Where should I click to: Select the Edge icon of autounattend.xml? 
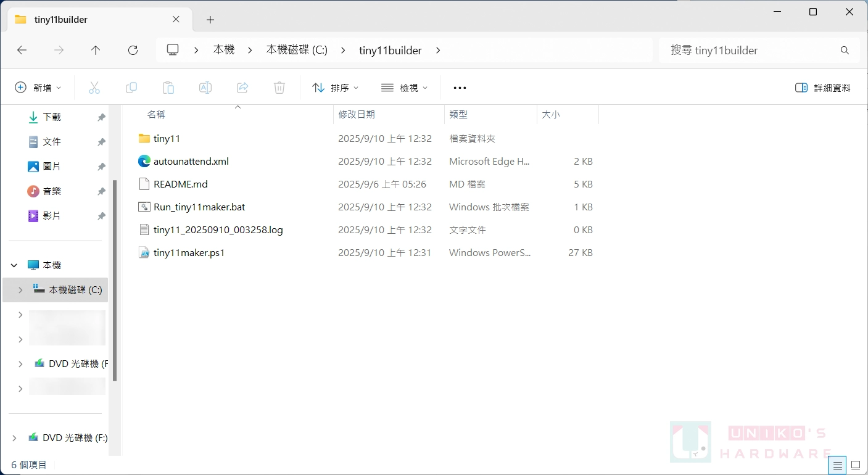click(144, 161)
